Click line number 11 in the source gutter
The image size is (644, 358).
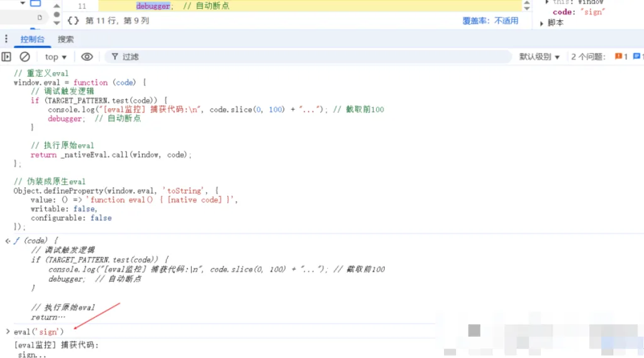(82, 6)
